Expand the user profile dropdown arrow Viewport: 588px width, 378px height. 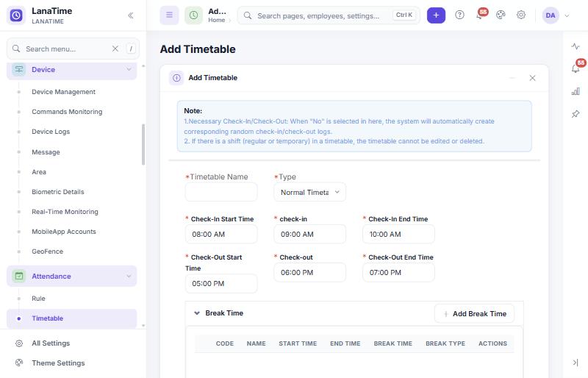[x=567, y=15]
